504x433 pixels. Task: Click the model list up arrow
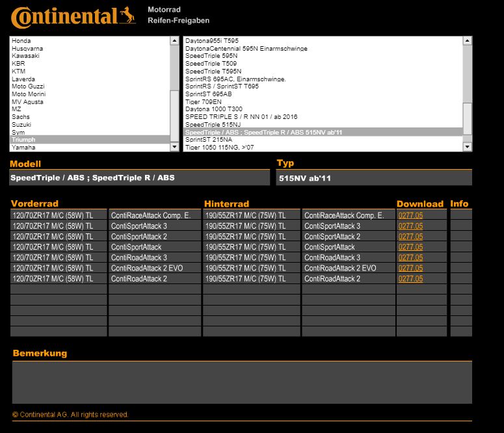tap(467, 40)
